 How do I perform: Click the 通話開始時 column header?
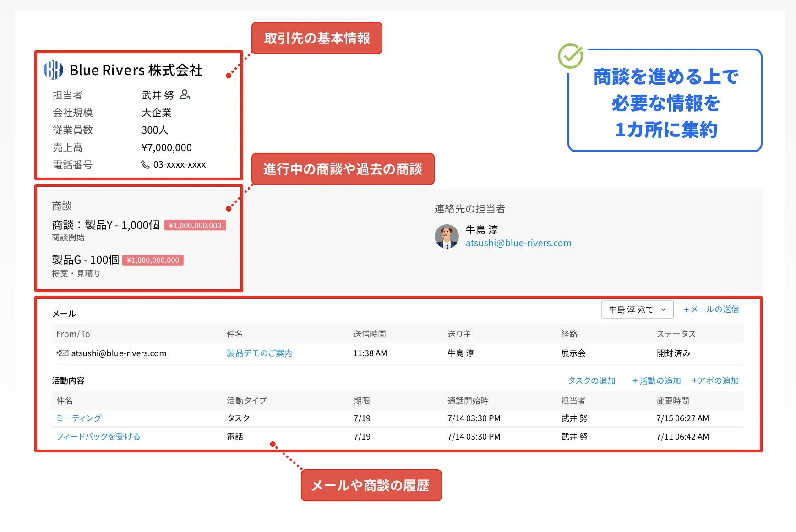[x=468, y=401]
